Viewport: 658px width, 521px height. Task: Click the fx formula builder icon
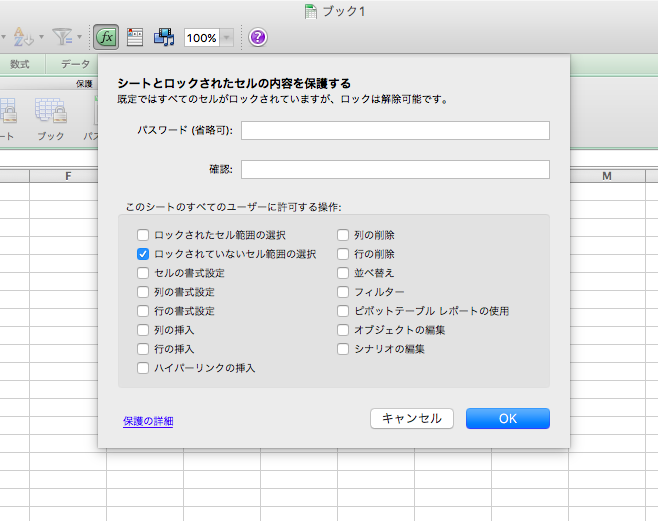pos(106,37)
